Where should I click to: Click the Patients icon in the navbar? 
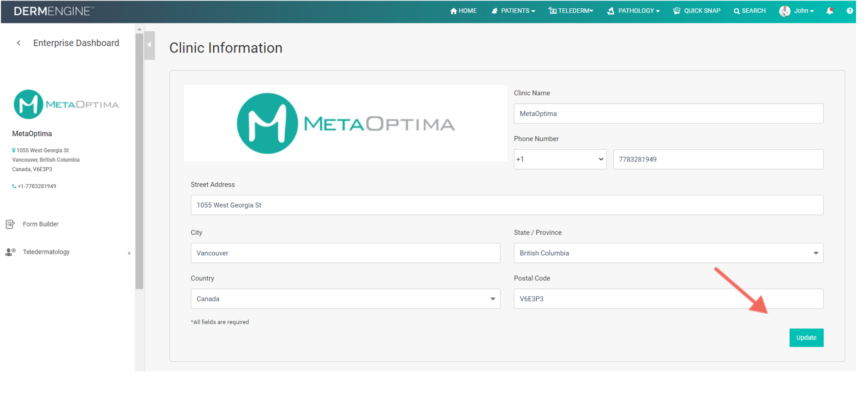(x=495, y=11)
